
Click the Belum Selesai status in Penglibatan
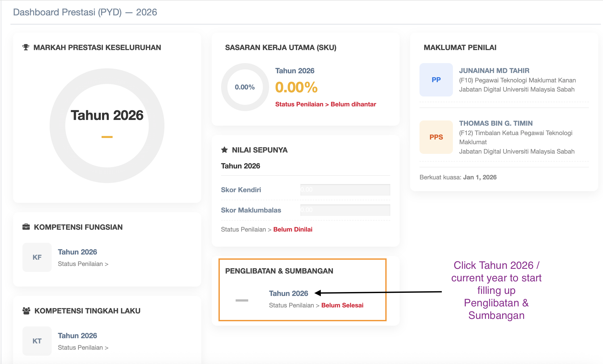point(342,305)
